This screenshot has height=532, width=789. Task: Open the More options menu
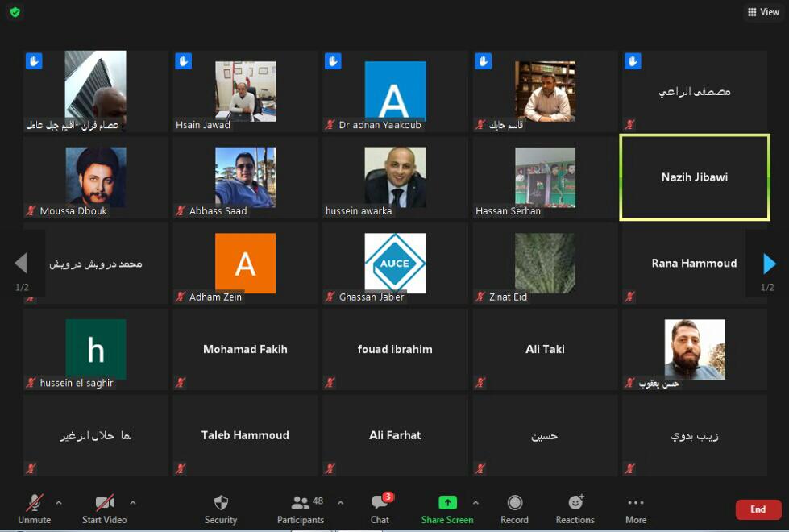coord(636,508)
